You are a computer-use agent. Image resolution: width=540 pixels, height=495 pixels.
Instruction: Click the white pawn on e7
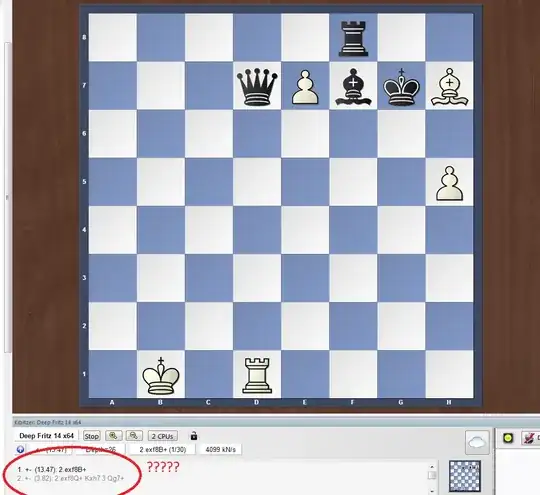pyautogui.click(x=305, y=86)
